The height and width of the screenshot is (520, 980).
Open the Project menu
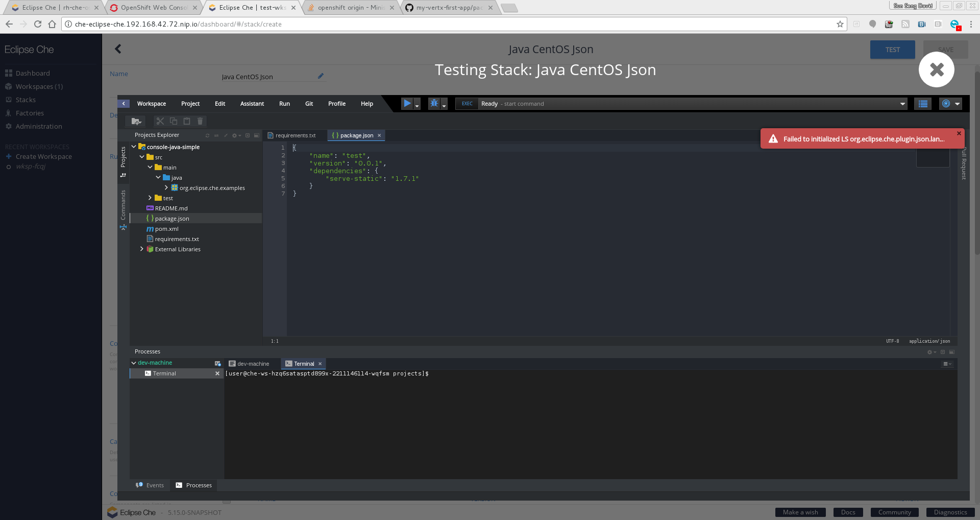[190, 104]
